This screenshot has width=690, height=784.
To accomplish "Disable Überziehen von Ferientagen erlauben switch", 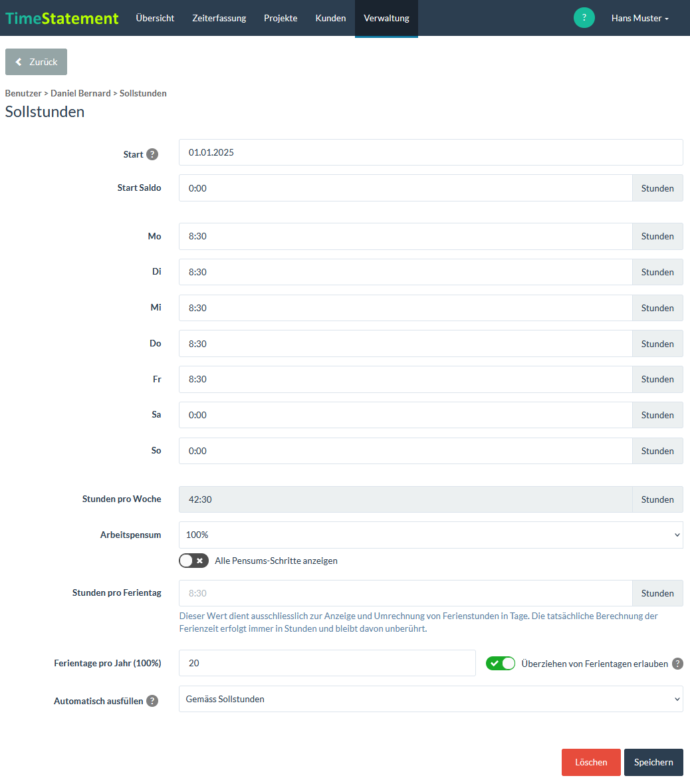I will click(x=501, y=664).
